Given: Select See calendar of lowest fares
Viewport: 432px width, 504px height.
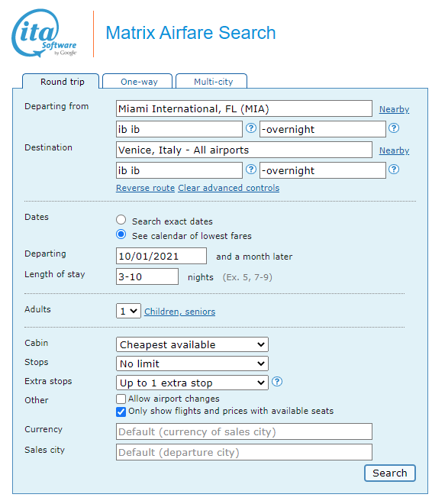Looking at the screenshot, I should click(121, 234).
